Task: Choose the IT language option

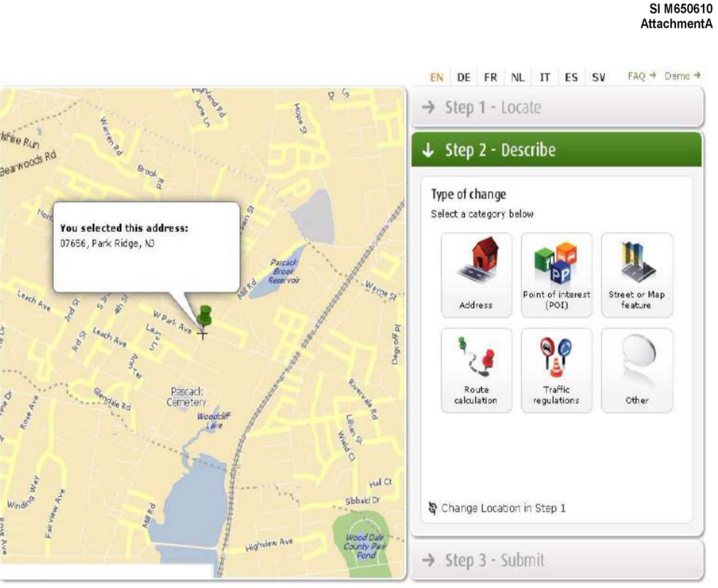Action: tap(545, 77)
